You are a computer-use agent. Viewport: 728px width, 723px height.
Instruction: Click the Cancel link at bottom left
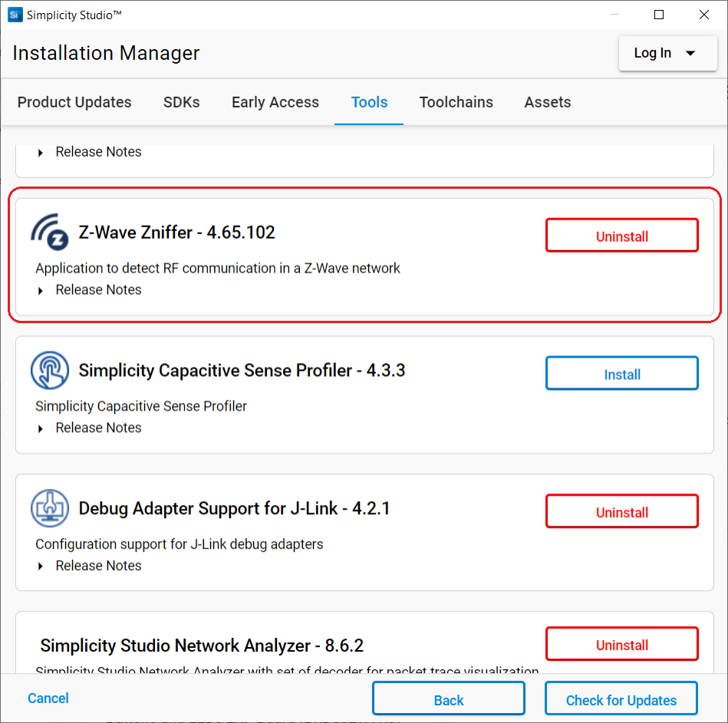[x=48, y=698]
